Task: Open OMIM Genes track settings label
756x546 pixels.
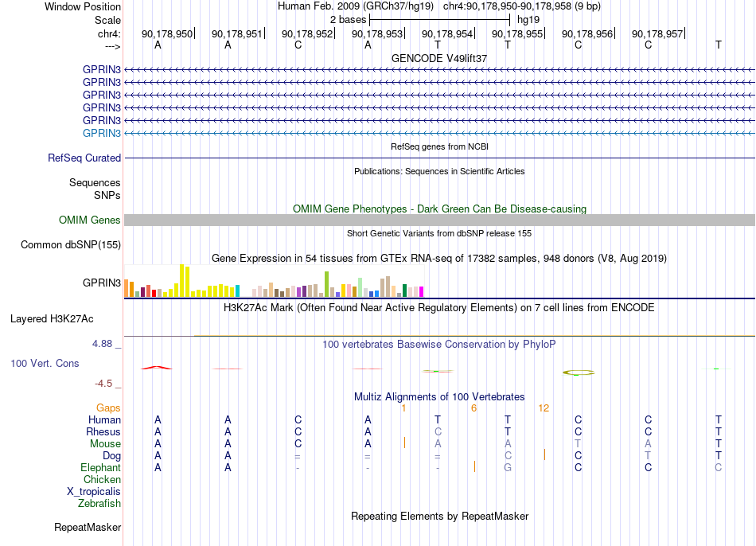Action: [90, 220]
